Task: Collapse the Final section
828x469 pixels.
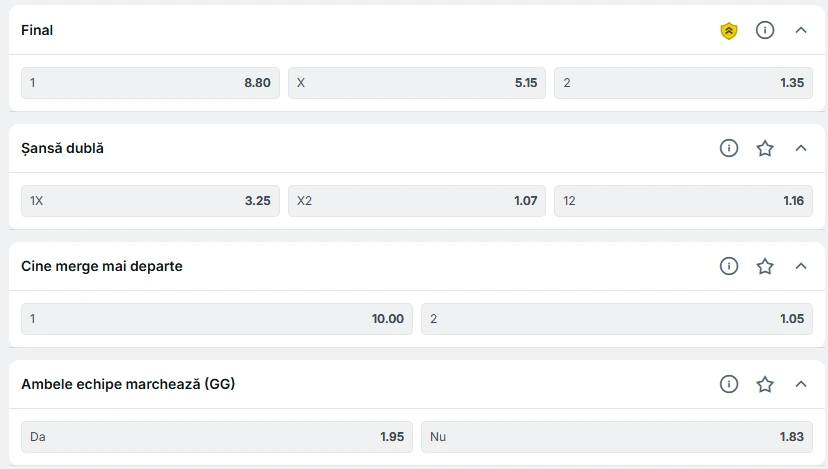Action: [801, 30]
